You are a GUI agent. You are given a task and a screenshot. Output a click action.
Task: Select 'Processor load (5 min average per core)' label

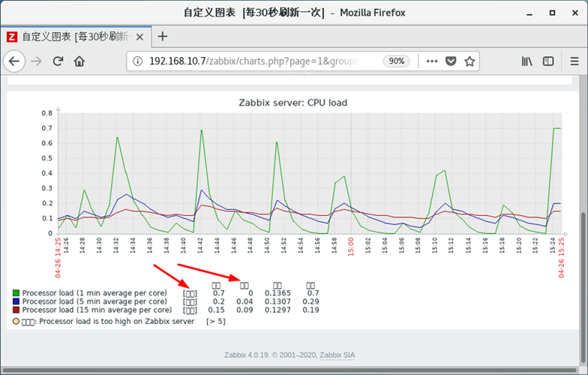tap(94, 301)
